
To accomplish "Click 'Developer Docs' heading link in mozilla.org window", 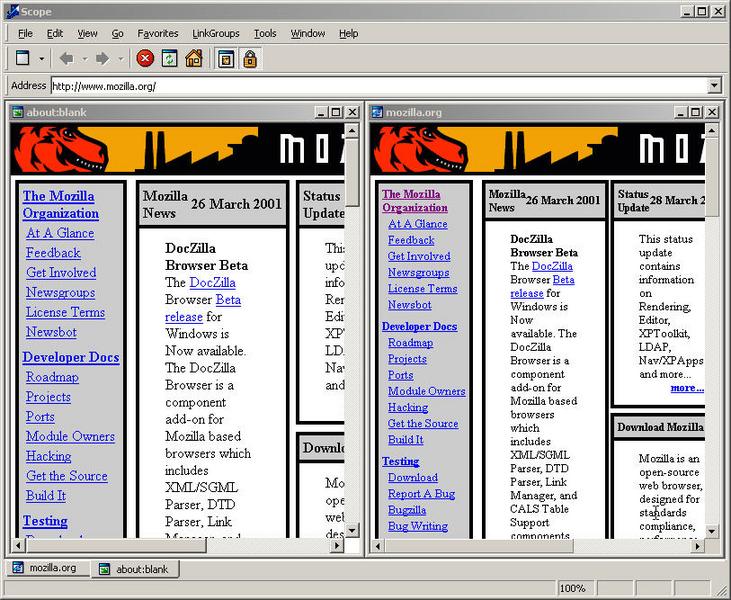I will point(419,326).
